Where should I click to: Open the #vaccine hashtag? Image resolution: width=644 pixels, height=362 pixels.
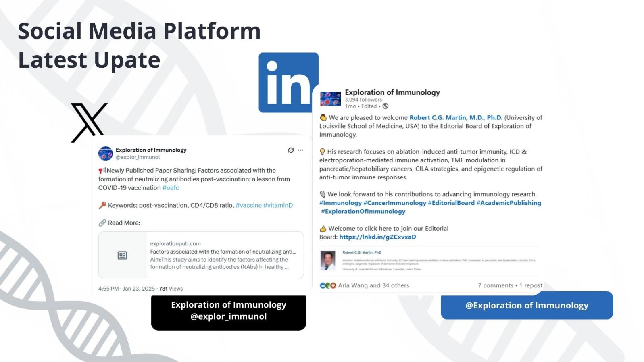click(x=248, y=205)
